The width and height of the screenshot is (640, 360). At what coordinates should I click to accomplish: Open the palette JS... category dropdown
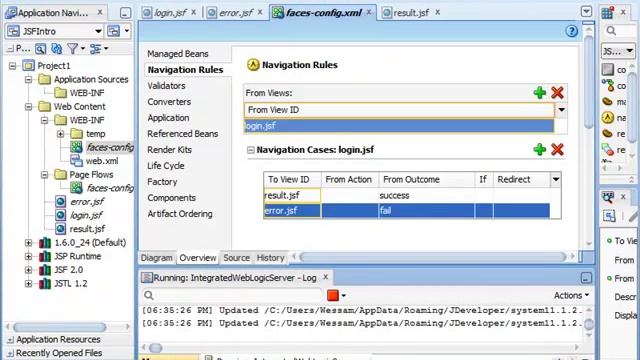click(629, 51)
